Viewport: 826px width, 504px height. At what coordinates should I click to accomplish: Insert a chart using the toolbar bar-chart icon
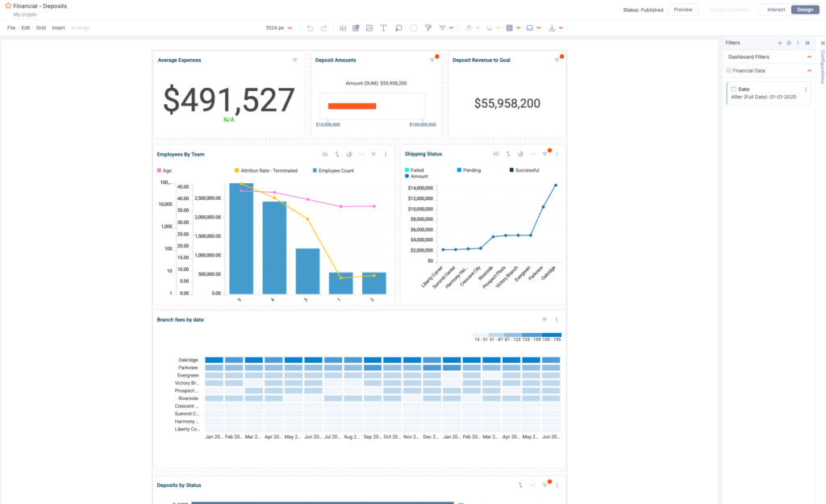[x=343, y=27]
